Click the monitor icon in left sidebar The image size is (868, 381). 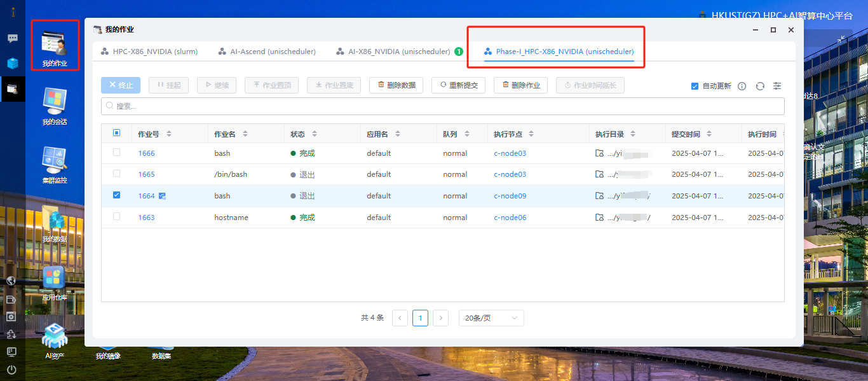[x=11, y=351]
